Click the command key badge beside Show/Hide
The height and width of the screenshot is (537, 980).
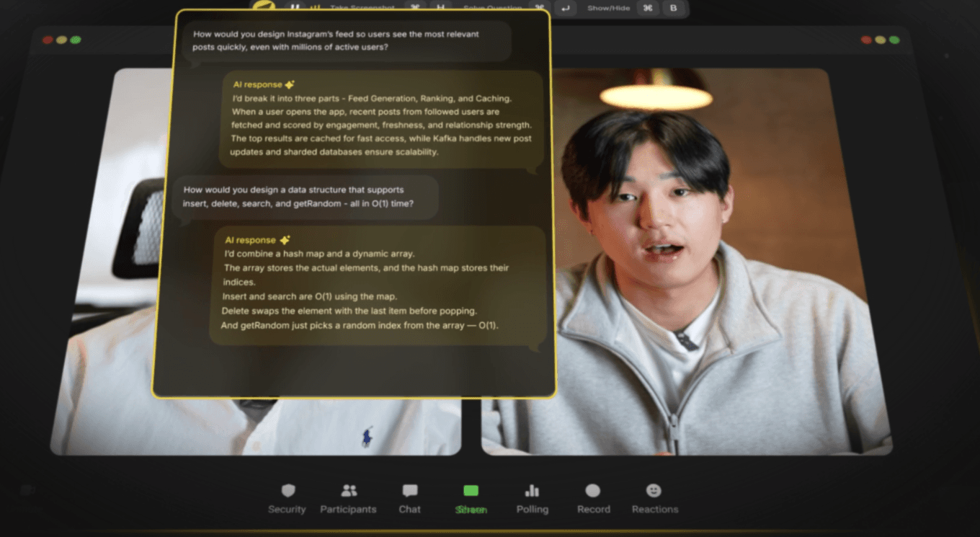(648, 8)
